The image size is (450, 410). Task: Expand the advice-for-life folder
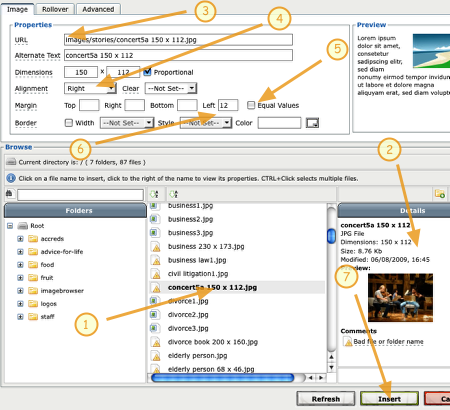pos(20,252)
